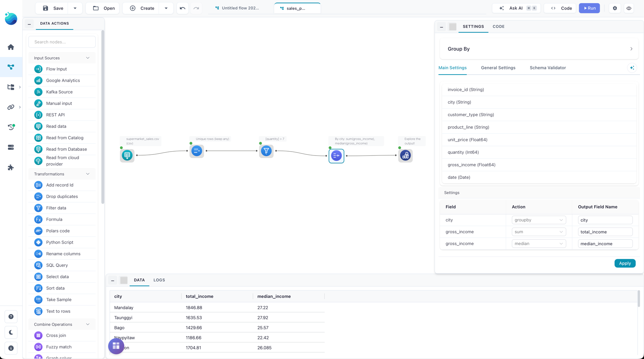
Task: Select unit_price (Float64) in field list
Action: click(x=539, y=140)
